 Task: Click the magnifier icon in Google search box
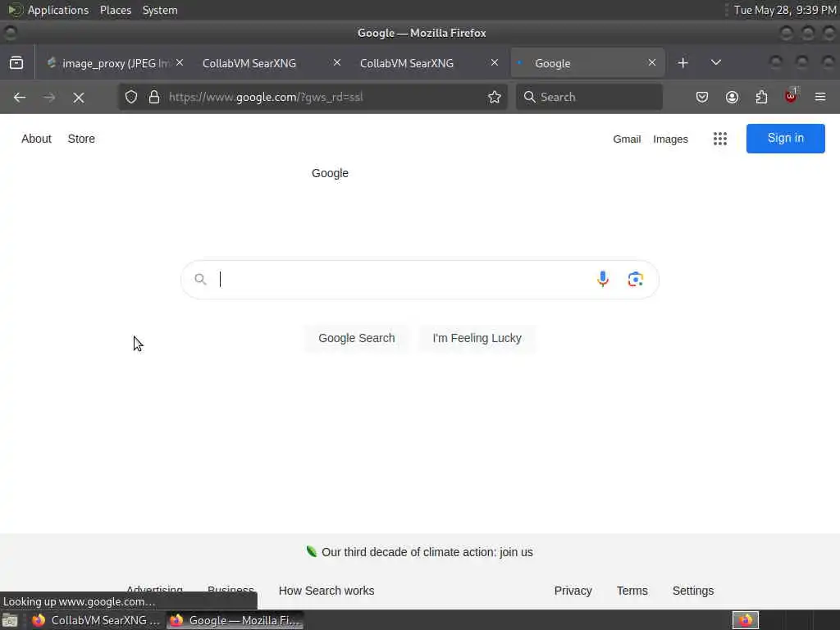[x=200, y=279]
